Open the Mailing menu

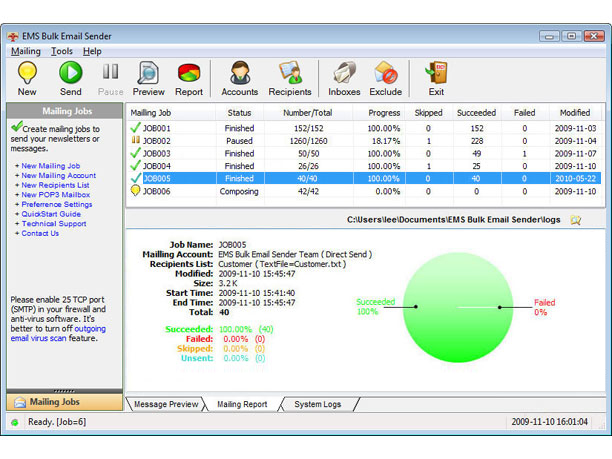click(x=26, y=51)
